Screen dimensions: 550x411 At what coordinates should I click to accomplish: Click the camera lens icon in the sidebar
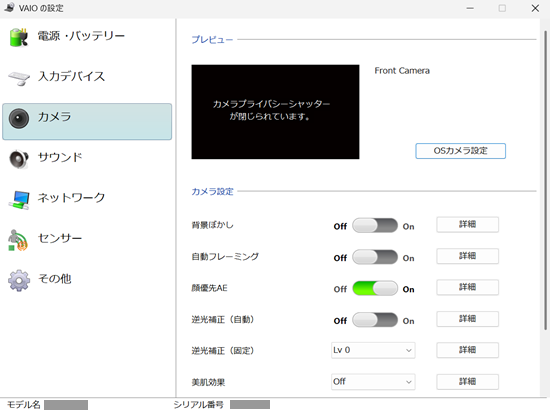coord(19,119)
